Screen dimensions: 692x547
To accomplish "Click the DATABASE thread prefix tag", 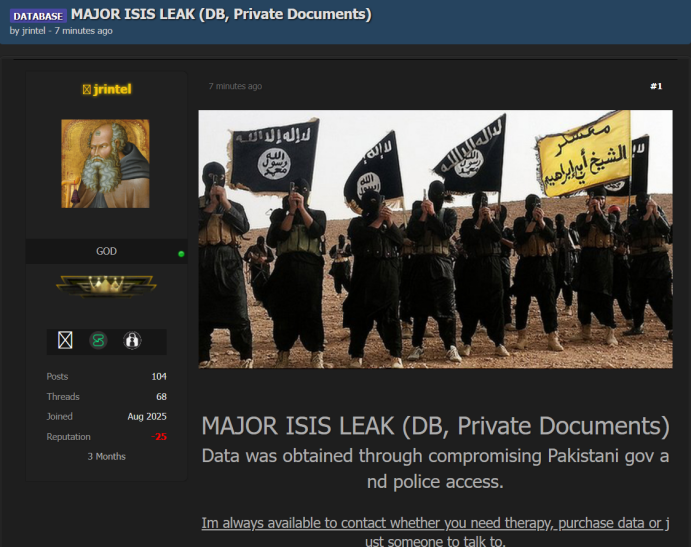I will [x=38, y=16].
